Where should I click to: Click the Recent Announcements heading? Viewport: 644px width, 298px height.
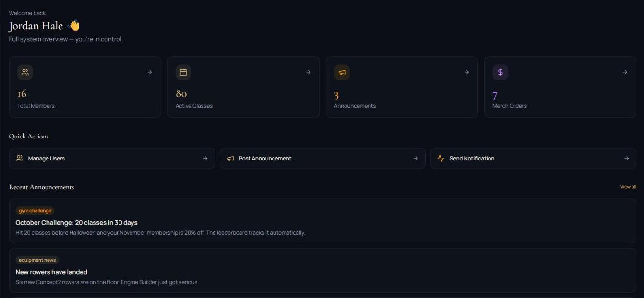tap(41, 187)
